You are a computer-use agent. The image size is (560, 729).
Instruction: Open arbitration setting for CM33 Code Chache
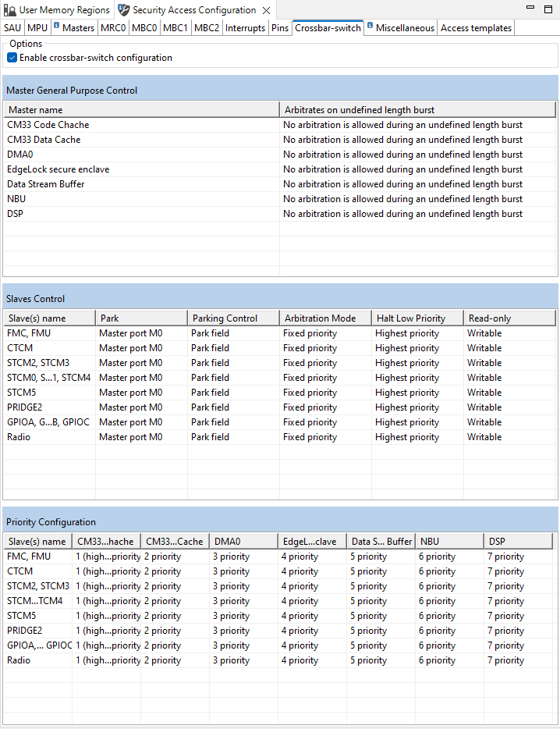pyautogui.click(x=417, y=125)
